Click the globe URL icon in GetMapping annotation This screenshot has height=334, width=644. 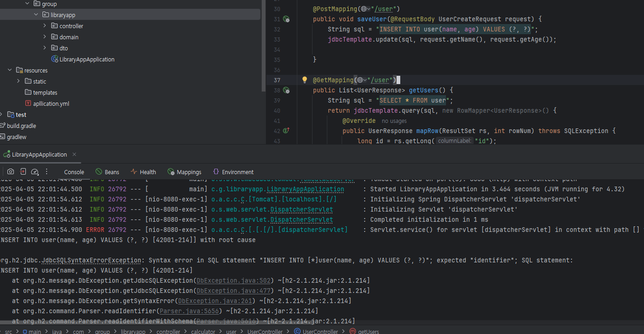coord(360,80)
